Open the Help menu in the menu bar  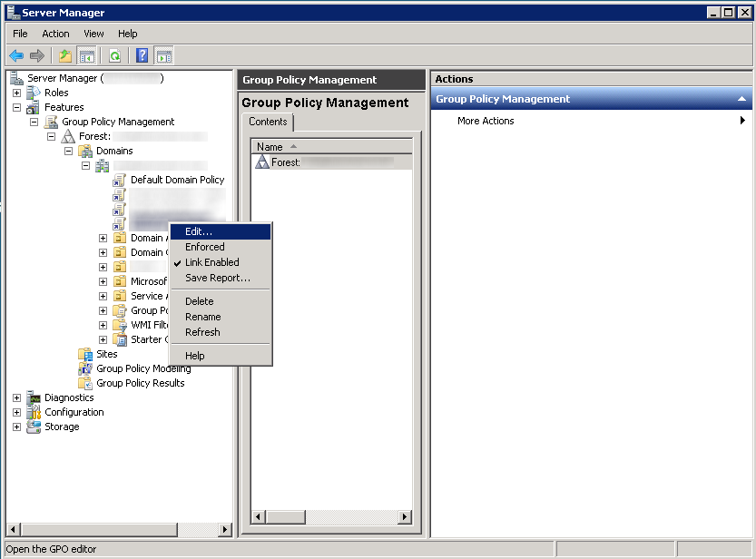(128, 34)
